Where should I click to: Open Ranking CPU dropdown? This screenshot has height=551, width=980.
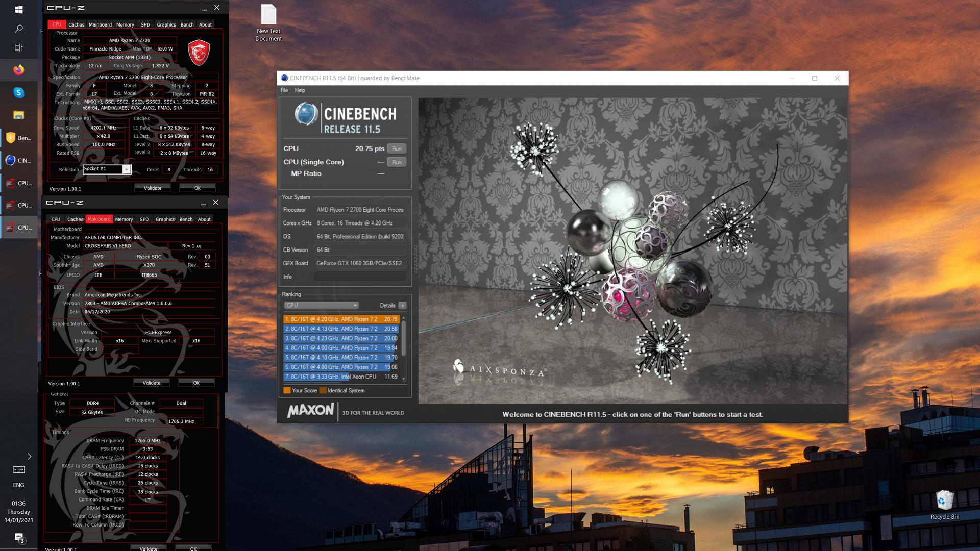(321, 305)
